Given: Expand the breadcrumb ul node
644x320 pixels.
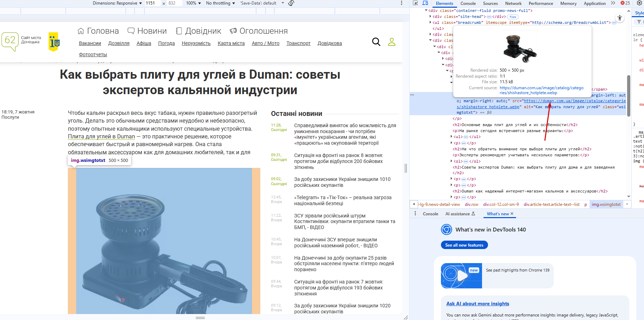Looking at the screenshot, I should coord(430,22).
